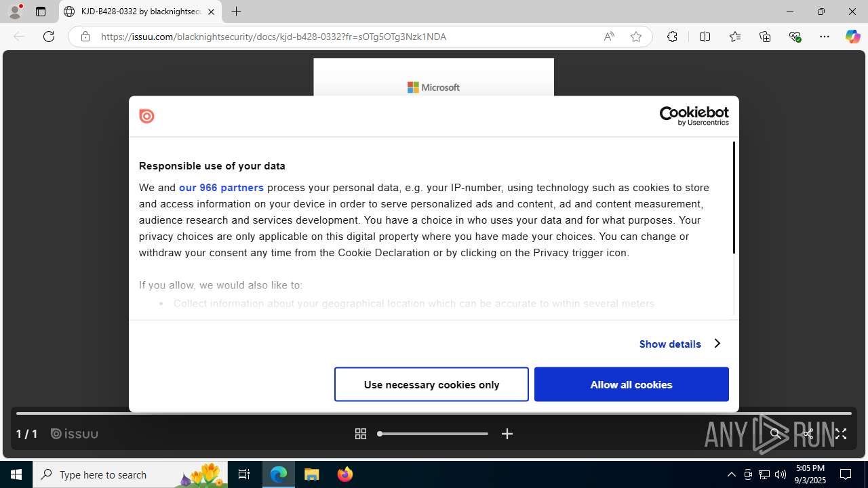Open Copilot sidebar icon
Screen dimensions: 868x488
(x=852, y=37)
